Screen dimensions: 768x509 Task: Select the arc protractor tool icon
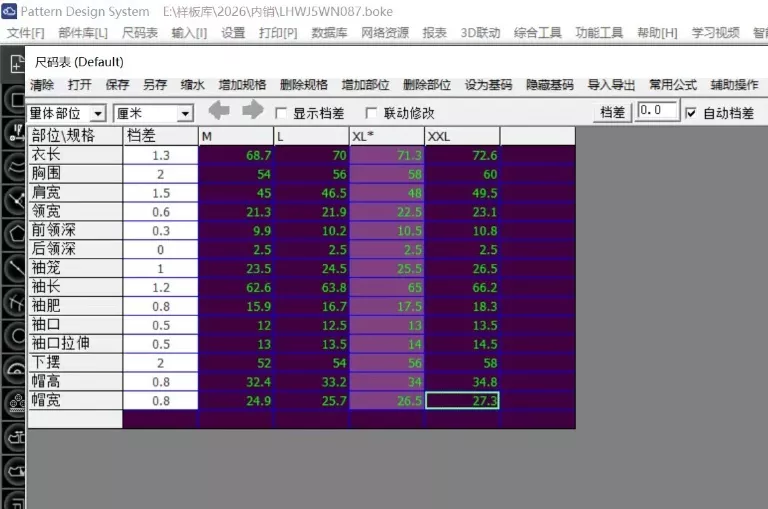click(x=16, y=369)
